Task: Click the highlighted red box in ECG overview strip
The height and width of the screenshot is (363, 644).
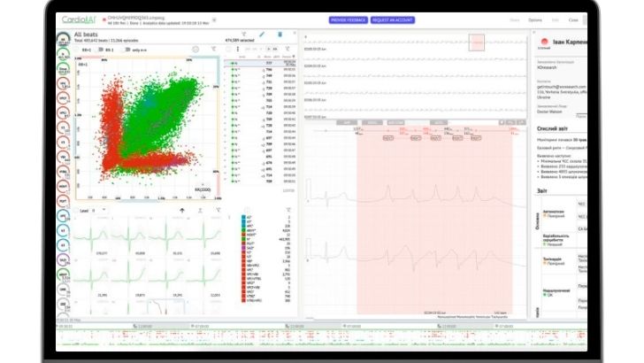Action: 478,42
